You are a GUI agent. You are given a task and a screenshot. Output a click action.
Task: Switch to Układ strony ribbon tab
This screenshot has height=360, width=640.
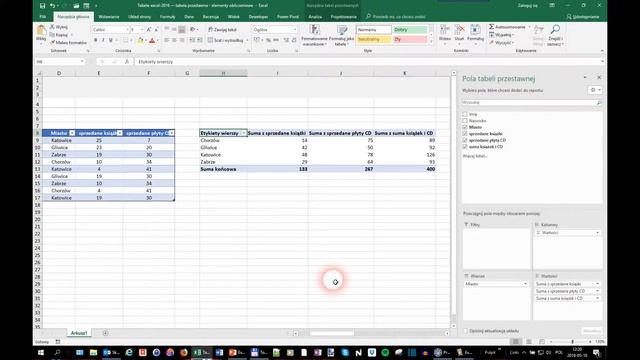click(x=140, y=17)
